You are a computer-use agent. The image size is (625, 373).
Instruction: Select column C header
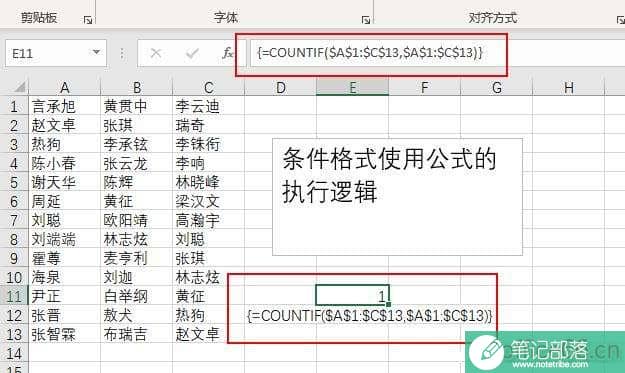[x=208, y=87]
